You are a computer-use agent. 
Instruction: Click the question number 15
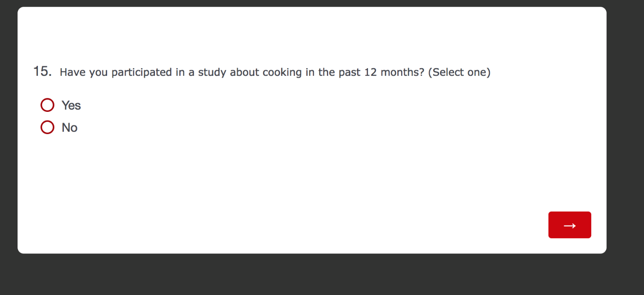pos(42,71)
